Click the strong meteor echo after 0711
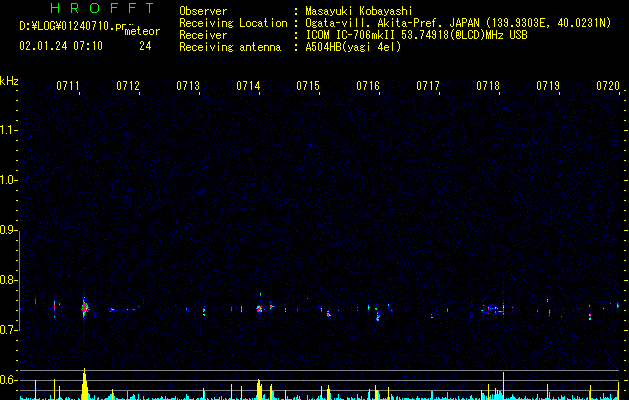629x400 pixels. tap(85, 308)
